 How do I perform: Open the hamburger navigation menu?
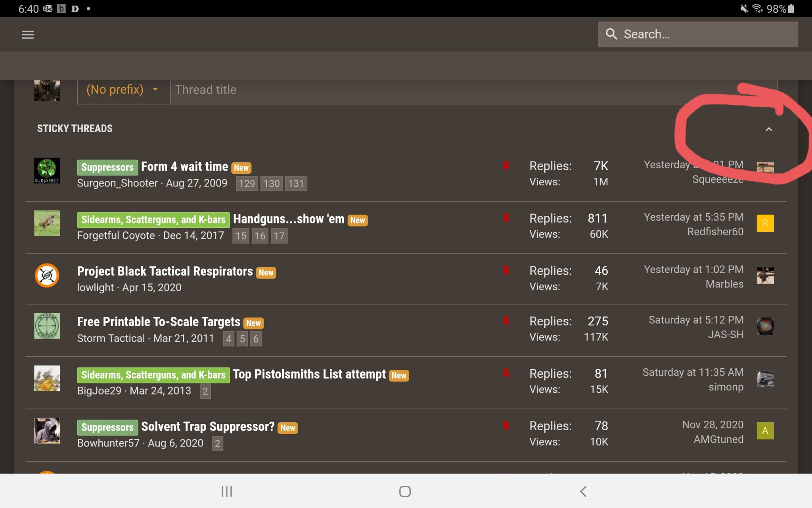(27, 35)
